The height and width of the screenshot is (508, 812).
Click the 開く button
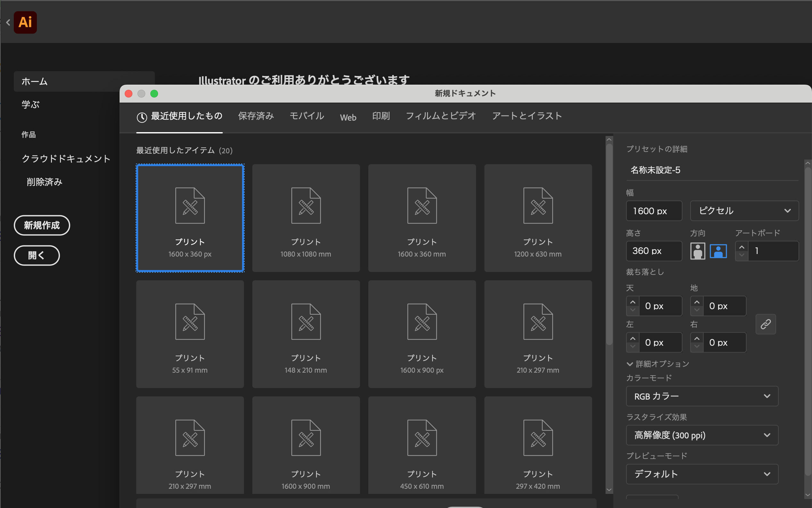37,255
